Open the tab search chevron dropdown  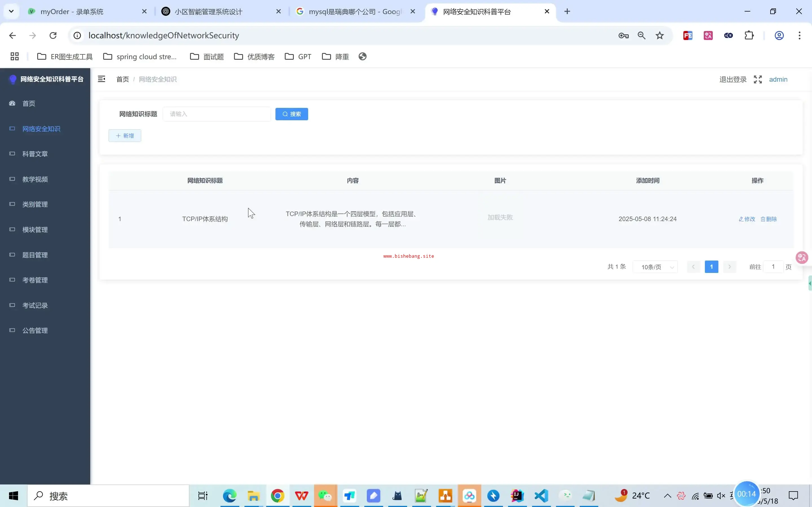[x=11, y=11]
